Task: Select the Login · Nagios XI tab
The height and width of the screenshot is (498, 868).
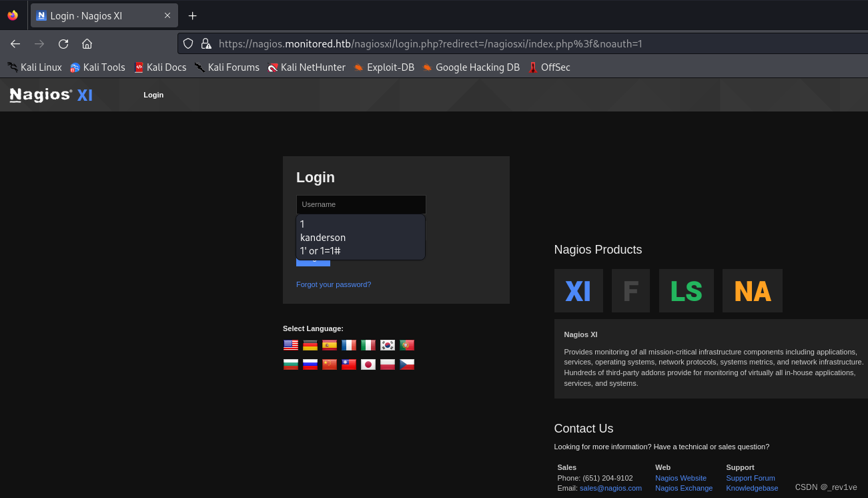Action: click(104, 15)
